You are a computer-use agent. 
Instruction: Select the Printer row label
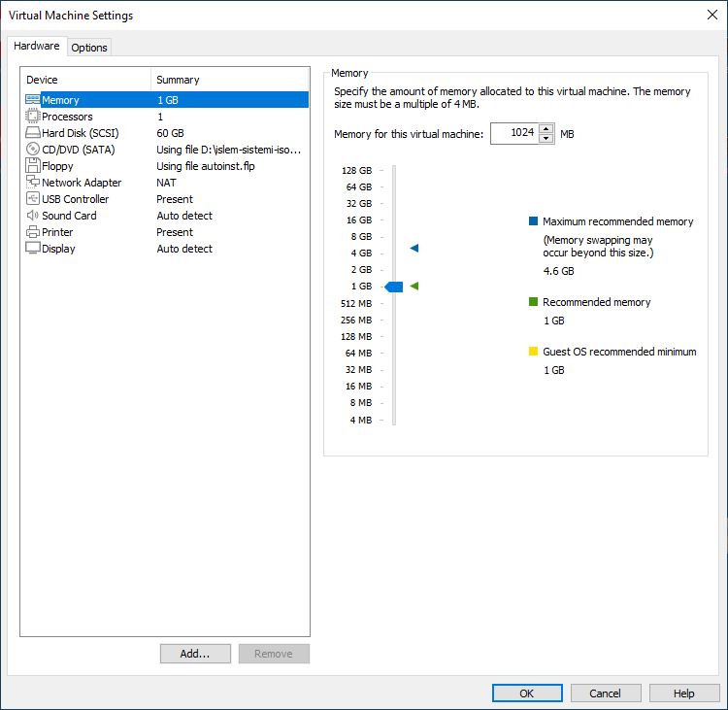click(57, 232)
